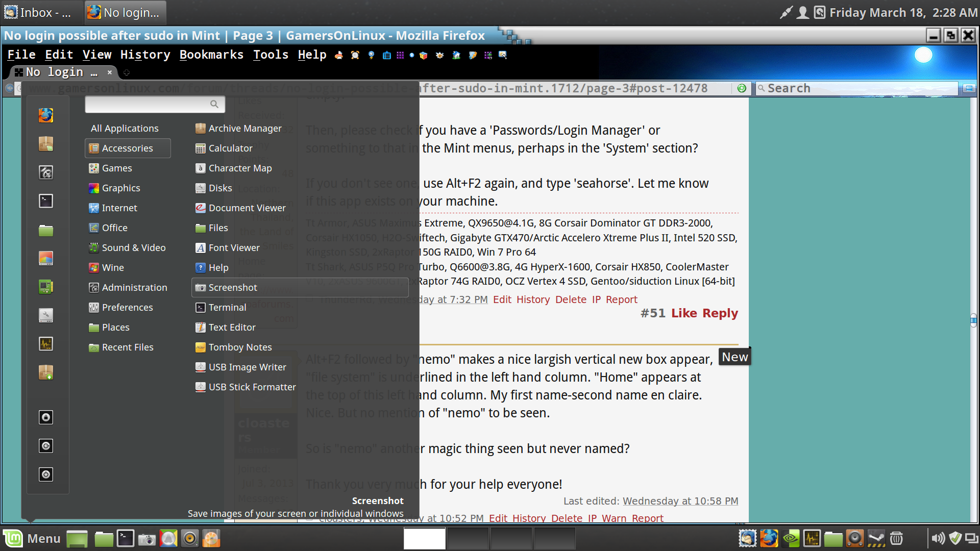Launch Screenshot application
This screenshot has width=980, height=551.
[300, 287]
